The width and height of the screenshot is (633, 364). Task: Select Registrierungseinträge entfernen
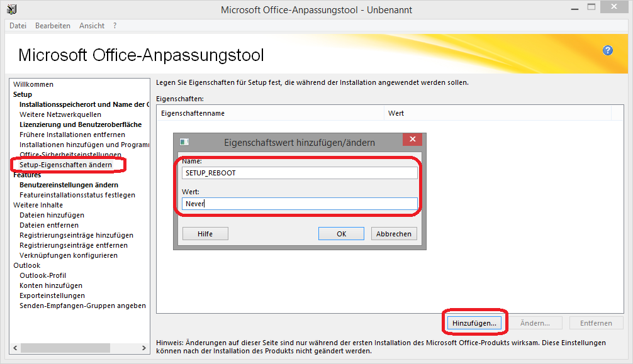pos(74,245)
